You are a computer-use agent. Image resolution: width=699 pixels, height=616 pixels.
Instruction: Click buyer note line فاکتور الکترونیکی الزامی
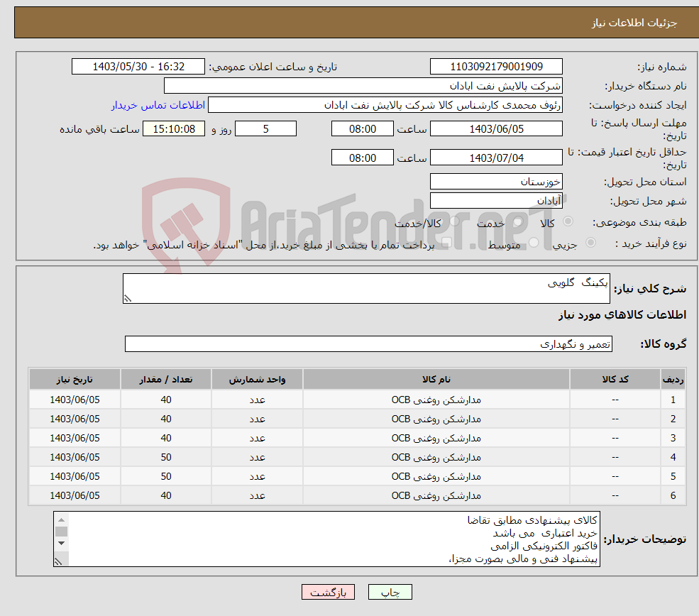(544, 546)
